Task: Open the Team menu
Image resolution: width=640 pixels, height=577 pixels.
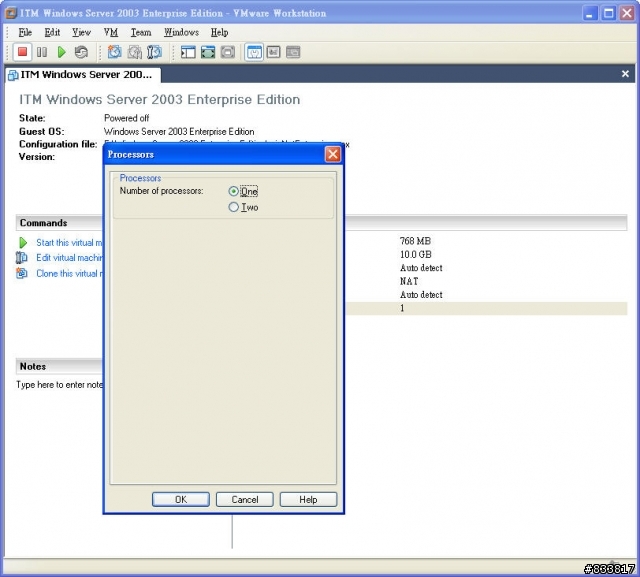Action: tap(141, 32)
